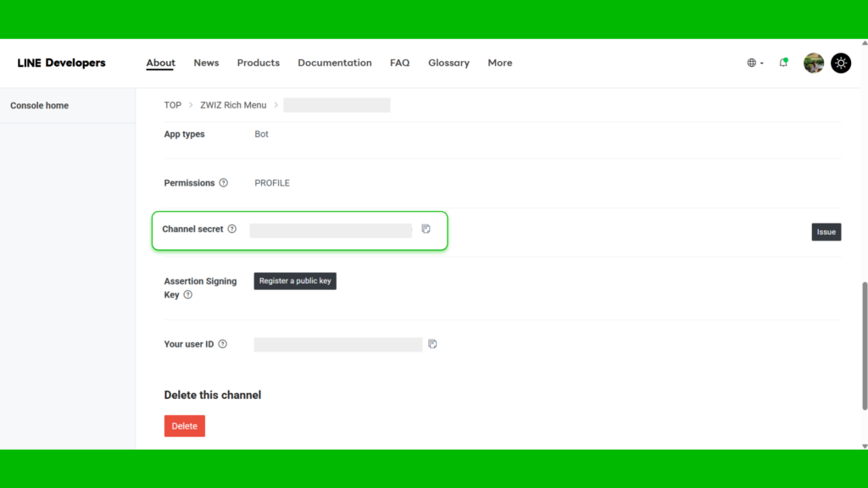Click the TOP breadcrumb link

173,105
